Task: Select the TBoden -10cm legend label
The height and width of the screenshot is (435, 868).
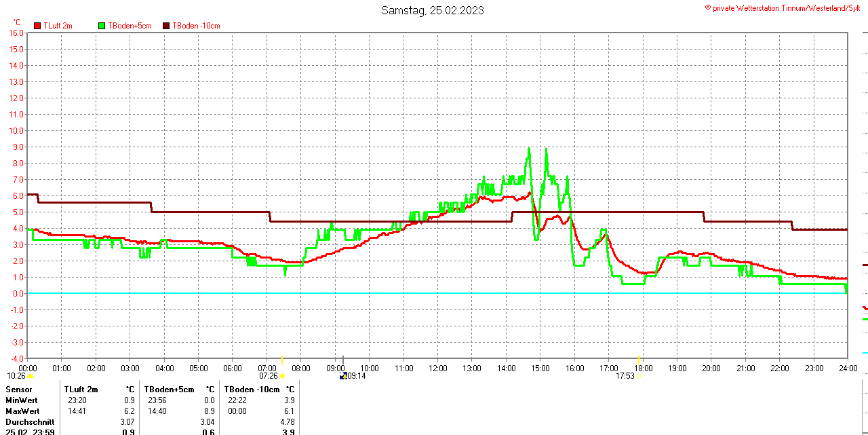Action: pyautogui.click(x=196, y=26)
